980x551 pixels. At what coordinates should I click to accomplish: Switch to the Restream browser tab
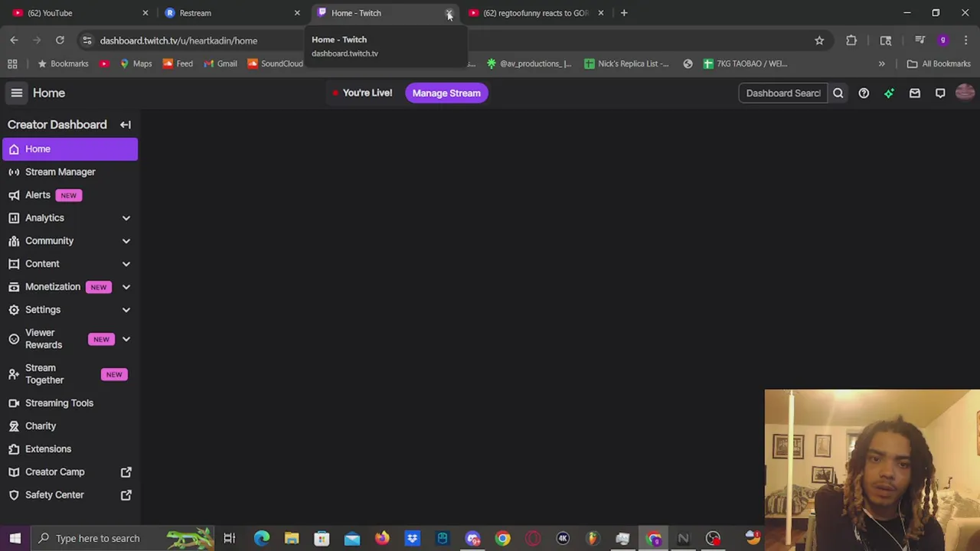[230, 13]
